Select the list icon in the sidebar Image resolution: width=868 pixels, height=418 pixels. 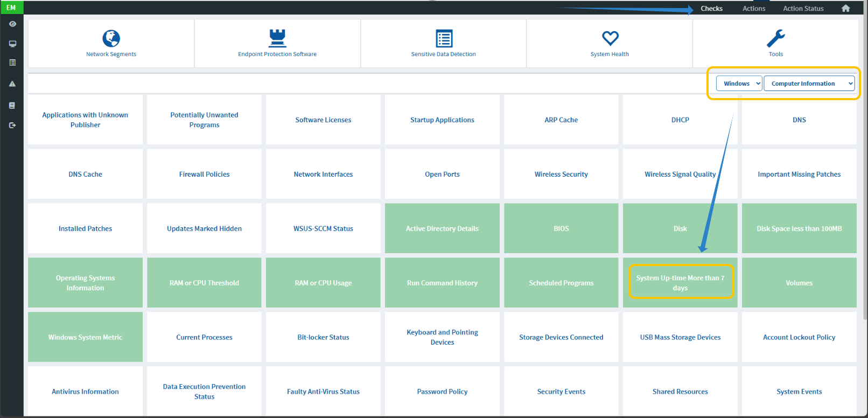[12, 62]
